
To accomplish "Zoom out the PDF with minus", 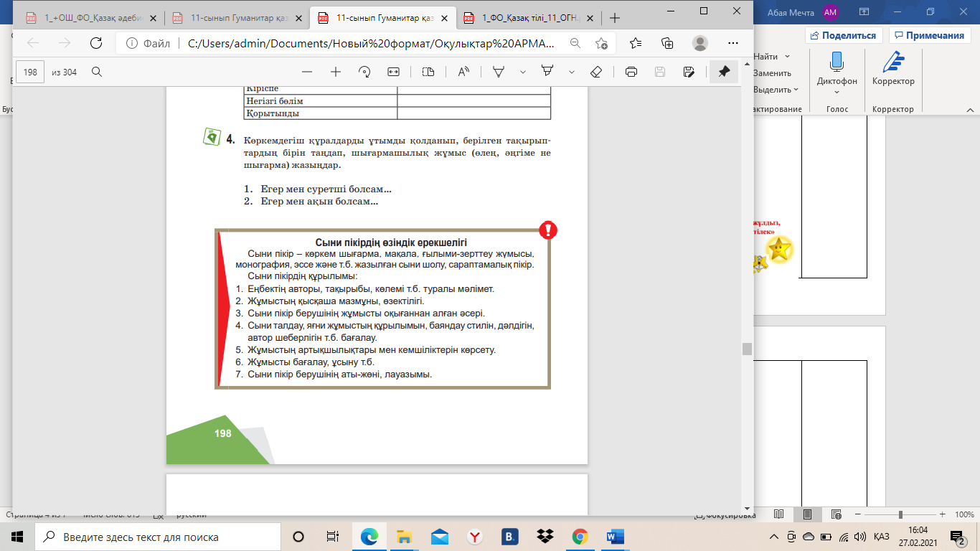I will coord(307,72).
